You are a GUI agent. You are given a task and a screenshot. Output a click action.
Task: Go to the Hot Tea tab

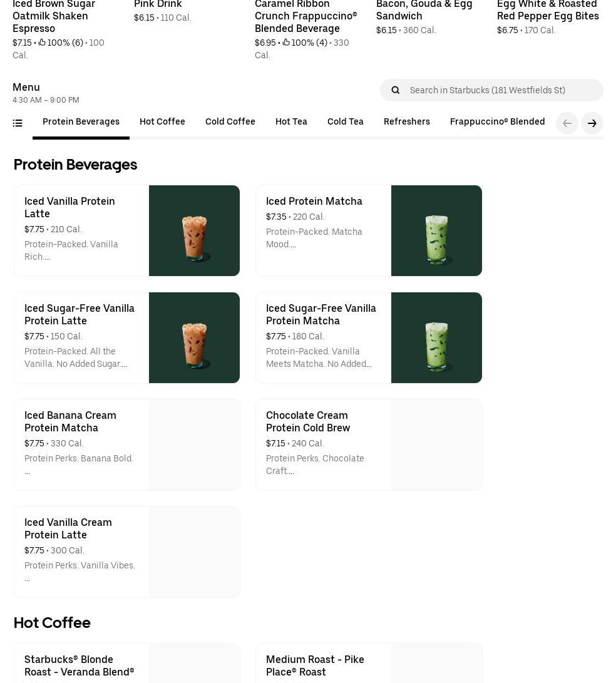pos(291,121)
